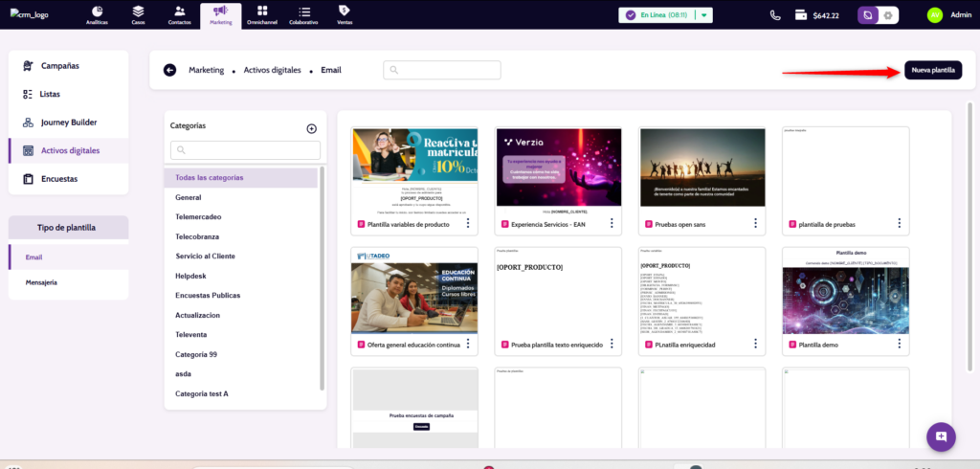Go to the Contactos section
The image size is (980, 469).
179,14
